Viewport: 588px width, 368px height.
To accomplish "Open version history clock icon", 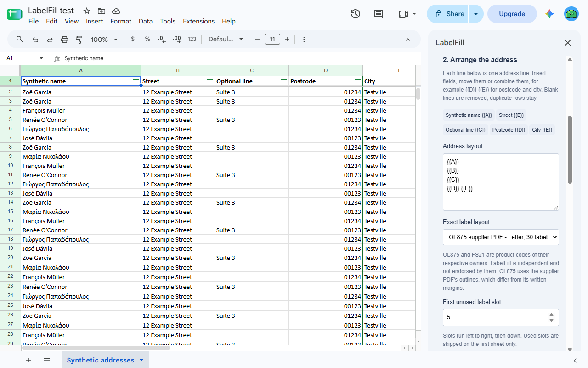I will [355, 14].
